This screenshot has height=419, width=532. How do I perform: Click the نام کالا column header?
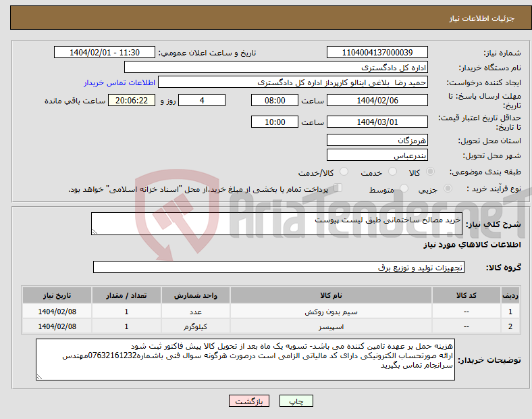point(331,295)
